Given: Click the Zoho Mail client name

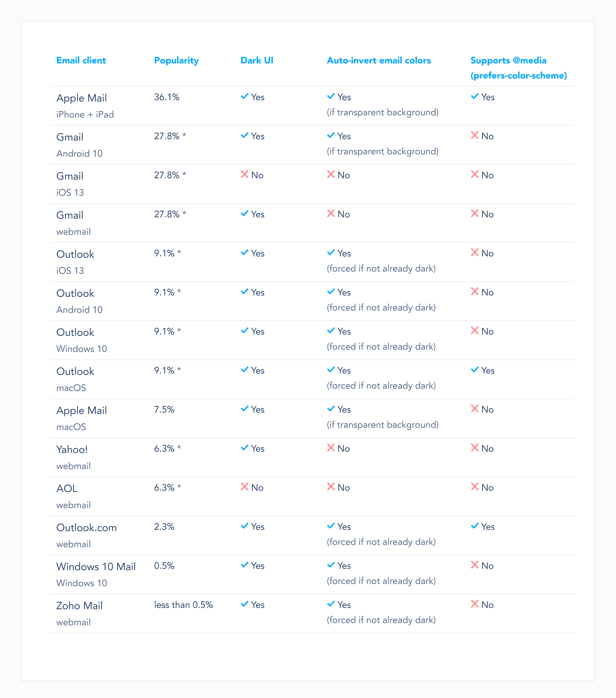Looking at the screenshot, I should (x=79, y=606).
